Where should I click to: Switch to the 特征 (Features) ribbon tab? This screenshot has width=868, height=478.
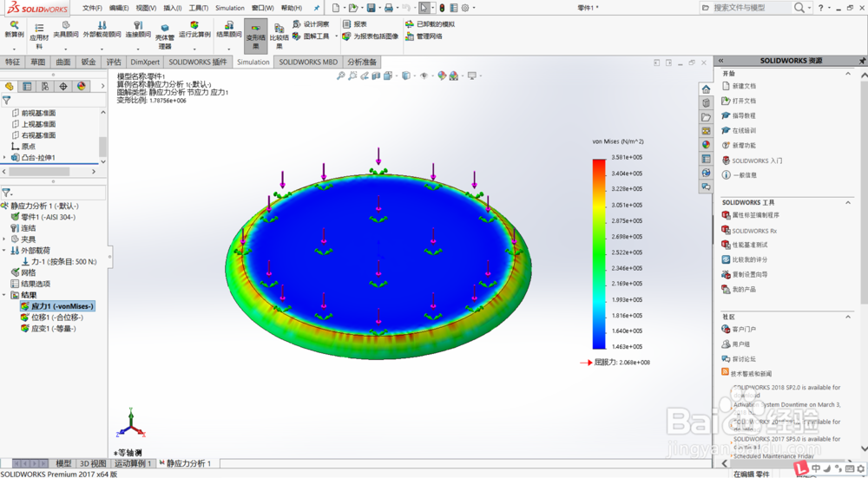click(x=12, y=62)
